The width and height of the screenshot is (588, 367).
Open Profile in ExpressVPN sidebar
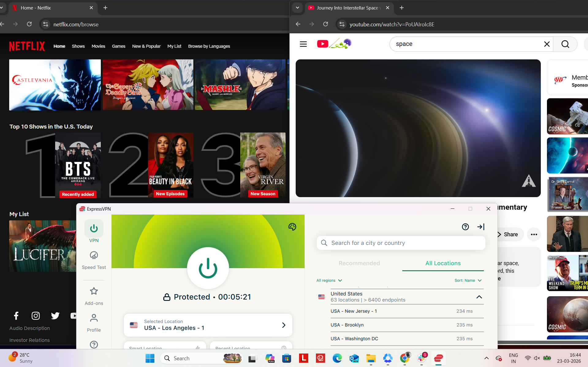click(x=94, y=323)
